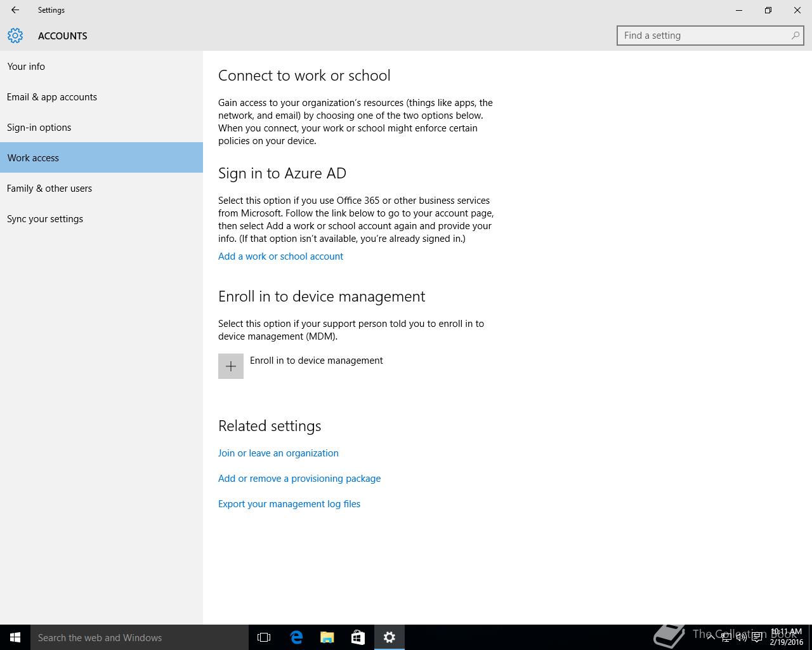Click the Connect to work or school heading
Screen dimensions: 812x650
pyautogui.click(x=304, y=76)
